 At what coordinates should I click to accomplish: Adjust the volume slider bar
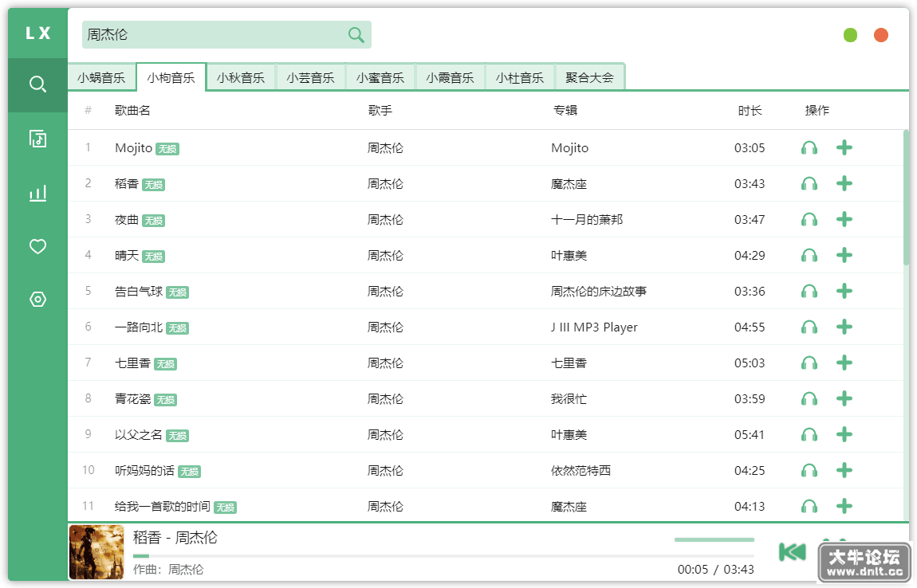(x=714, y=539)
